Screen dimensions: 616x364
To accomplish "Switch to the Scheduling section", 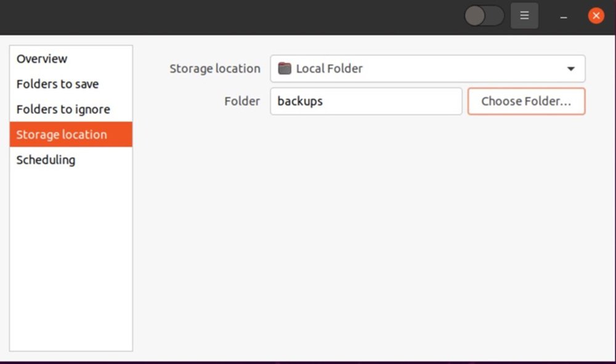I will tap(46, 160).
